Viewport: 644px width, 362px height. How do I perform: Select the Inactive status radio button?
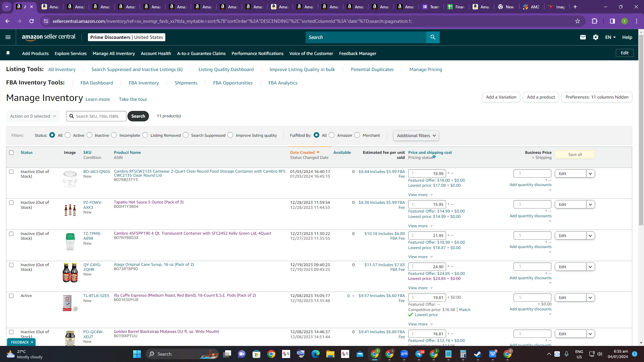click(x=89, y=135)
